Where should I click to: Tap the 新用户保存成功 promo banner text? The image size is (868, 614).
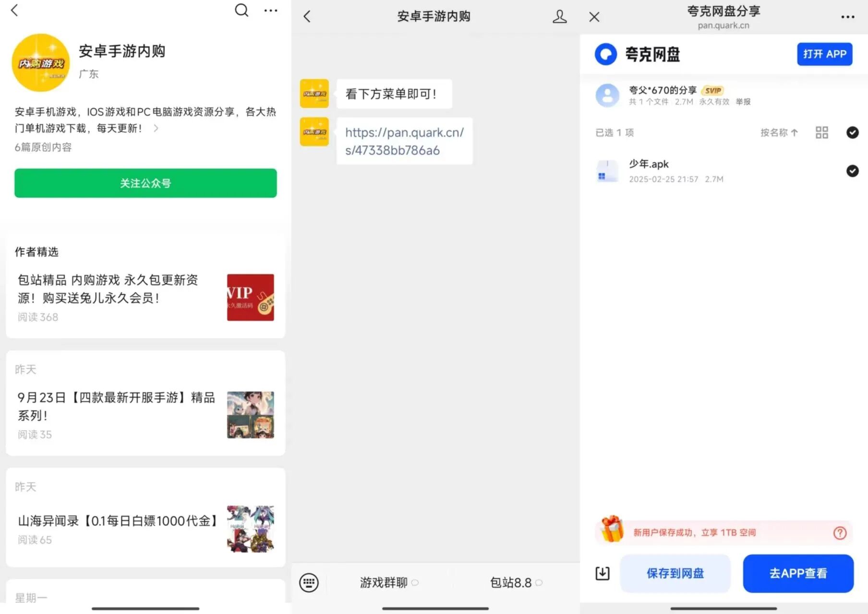[x=695, y=532]
